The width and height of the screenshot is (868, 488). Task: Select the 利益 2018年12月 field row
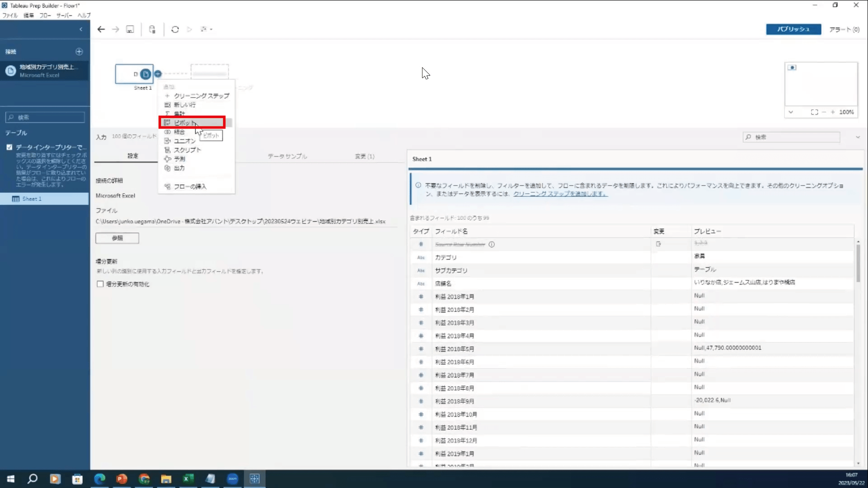coord(632,440)
